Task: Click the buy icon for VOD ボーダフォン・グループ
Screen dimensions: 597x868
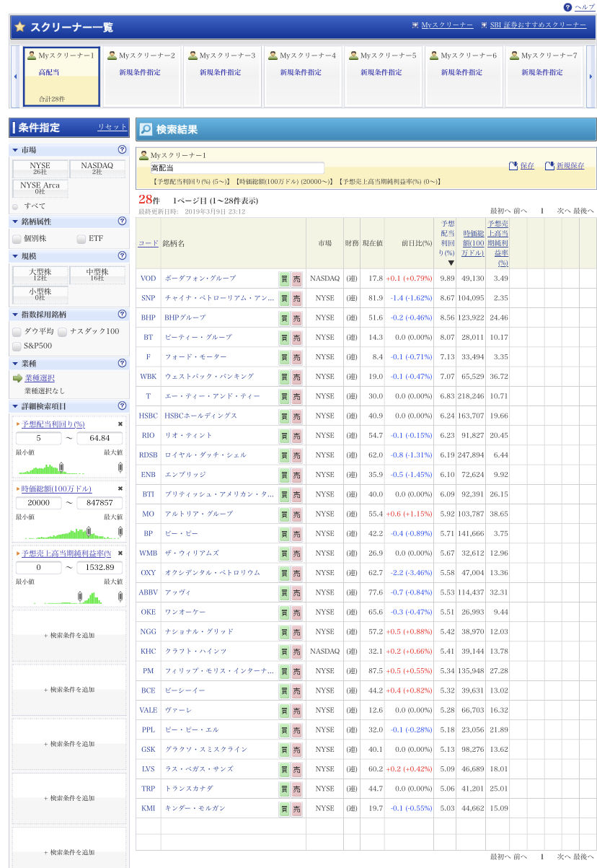Action: (284, 279)
